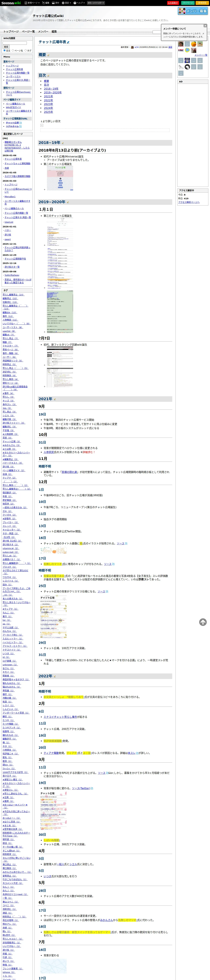The image size is (210, 980).
Task: Open the 編集 tab in the navigation bar
Action: (x=54, y=32)
